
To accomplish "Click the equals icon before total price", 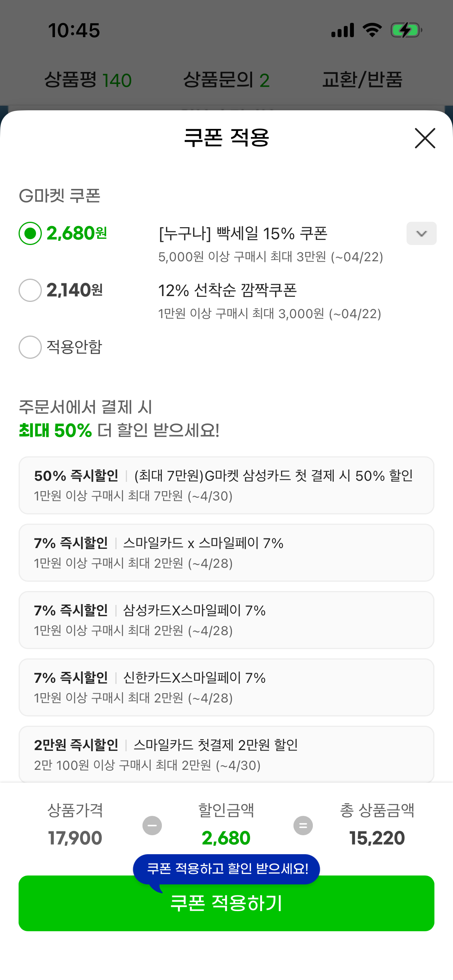I will 303,826.
